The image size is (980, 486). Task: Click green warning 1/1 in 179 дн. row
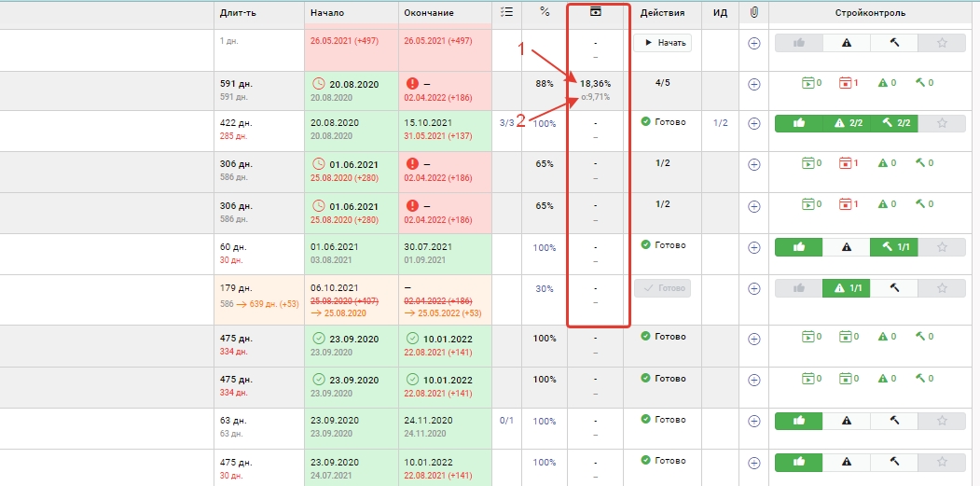click(x=847, y=289)
